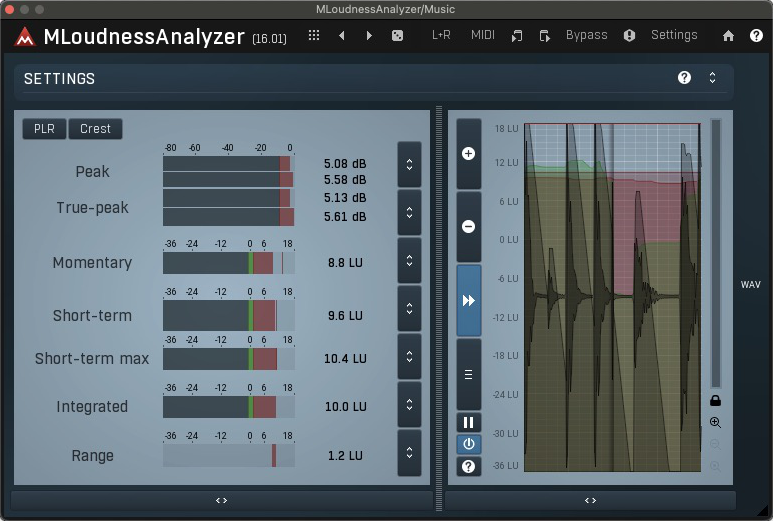The height and width of the screenshot is (521, 773).
Task: Open the MIDI settings menu
Action: coord(483,35)
